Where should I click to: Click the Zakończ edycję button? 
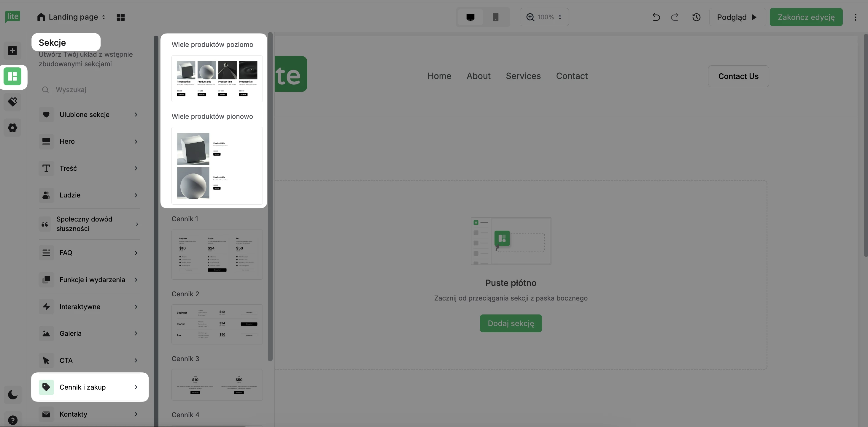pyautogui.click(x=806, y=17)
